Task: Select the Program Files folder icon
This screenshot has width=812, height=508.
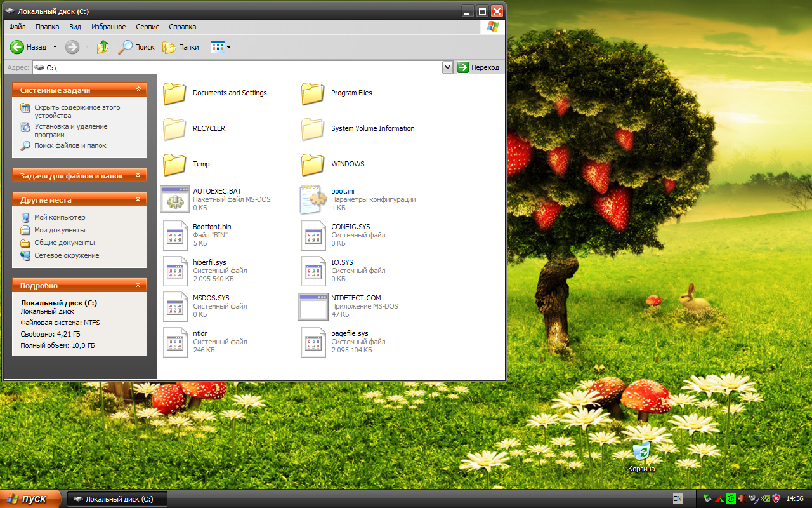Action: point(313,93)
